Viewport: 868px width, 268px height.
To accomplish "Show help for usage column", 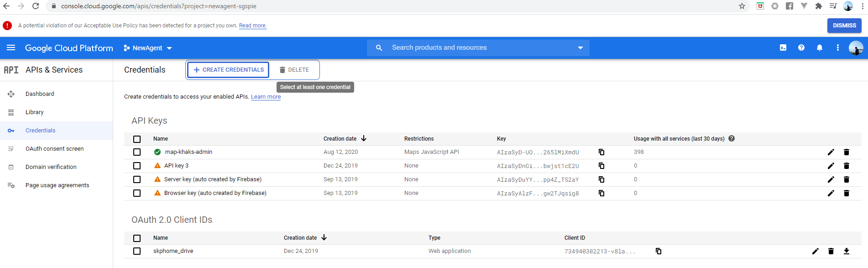I will 732,138.
